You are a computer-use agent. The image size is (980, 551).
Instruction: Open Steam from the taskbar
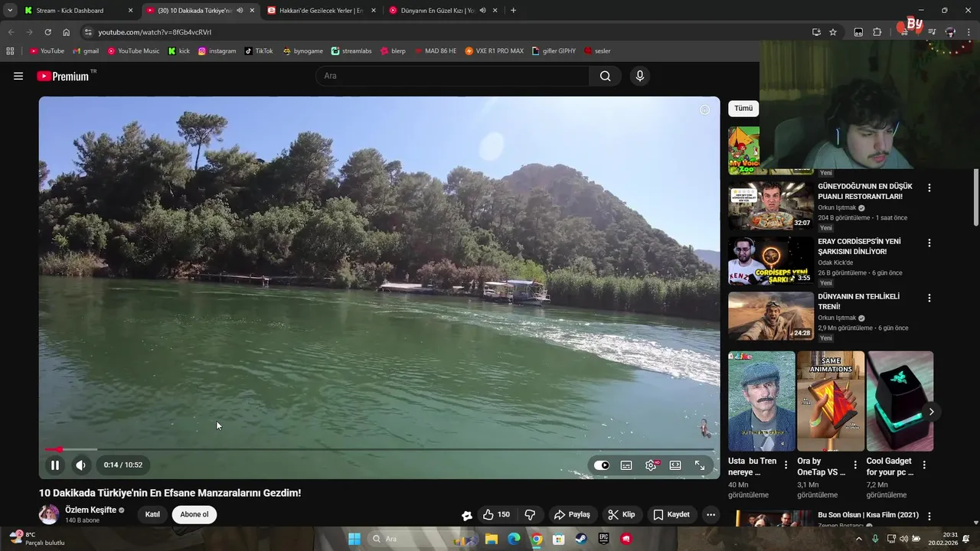581,539
